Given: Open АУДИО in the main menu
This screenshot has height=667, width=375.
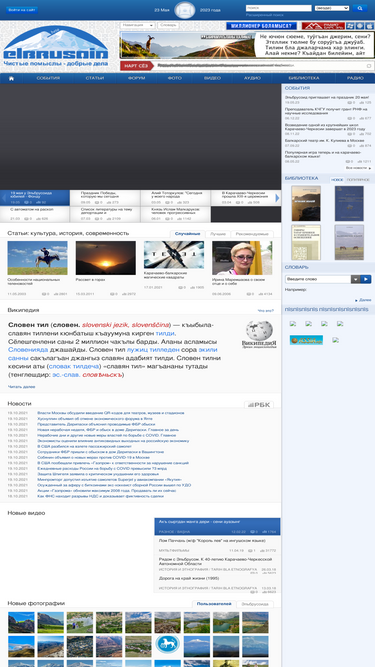Looking at the screenshot, I should 252,78.
